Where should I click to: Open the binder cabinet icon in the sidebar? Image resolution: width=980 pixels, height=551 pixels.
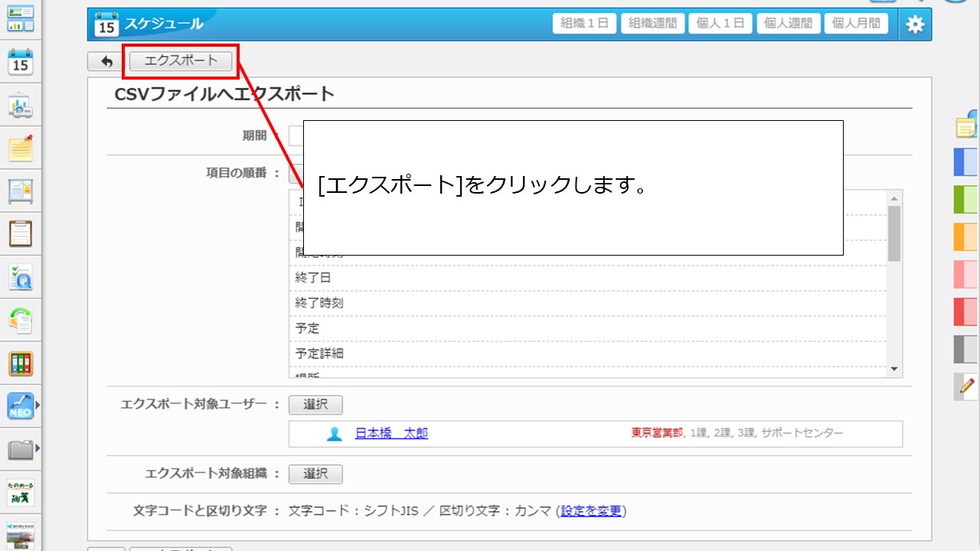pos(21,363)
